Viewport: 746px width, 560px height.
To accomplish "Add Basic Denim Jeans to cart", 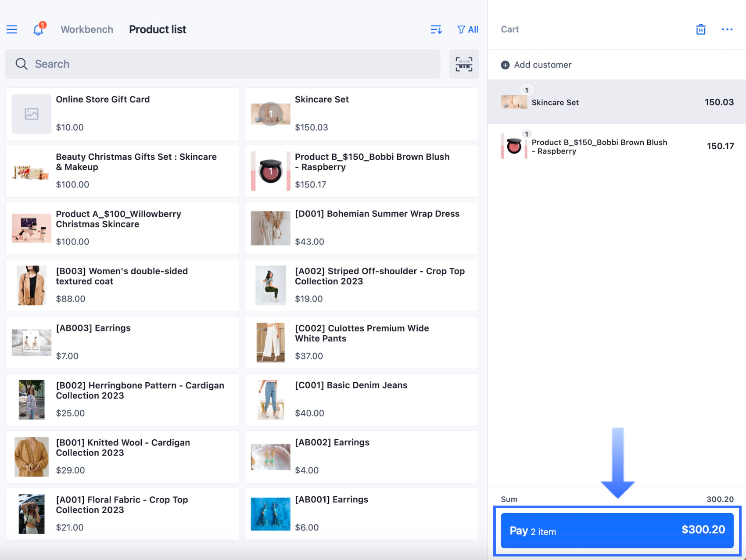I will pyautogui.click(x=361, y=399).
